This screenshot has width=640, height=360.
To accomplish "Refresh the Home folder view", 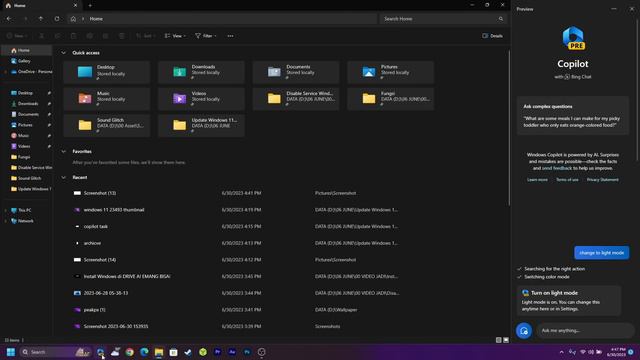I will [57, 19].
